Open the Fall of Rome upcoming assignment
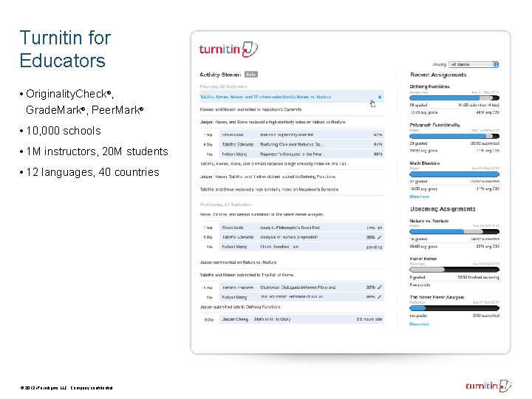The height and width of the screenshot is (399, 532). tap(423, 259)
